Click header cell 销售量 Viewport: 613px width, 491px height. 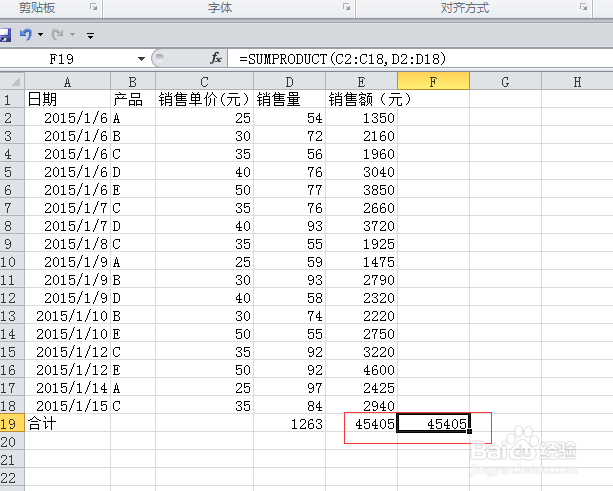(290, 99)
